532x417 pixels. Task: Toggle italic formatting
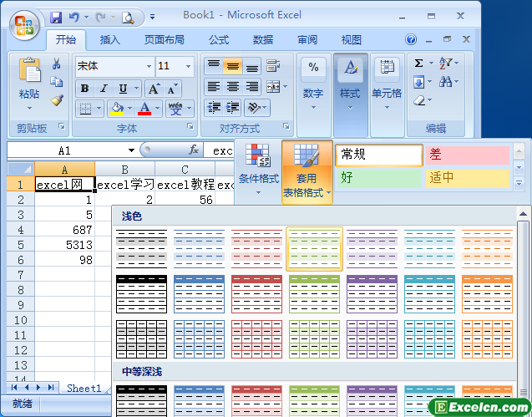[x=104, y=89]
